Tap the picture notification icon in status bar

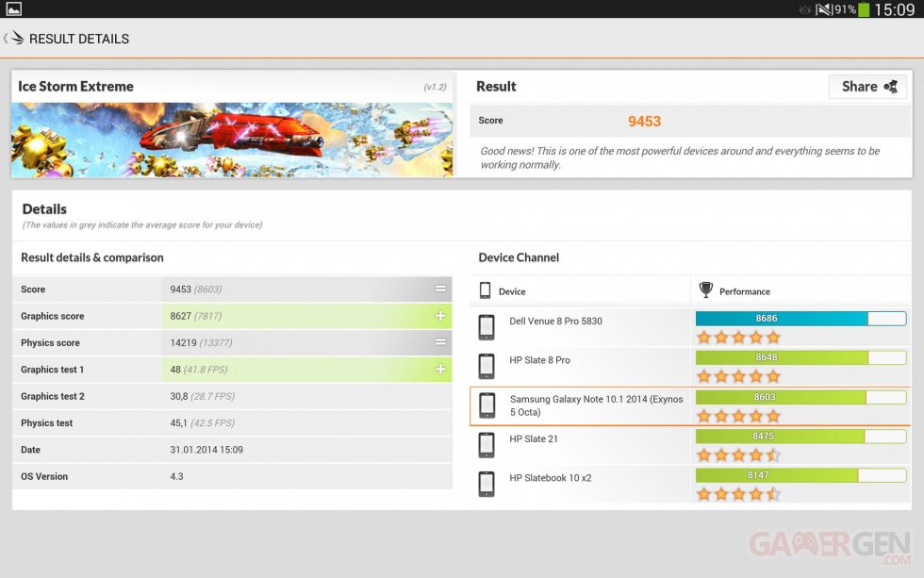point(13,9)
